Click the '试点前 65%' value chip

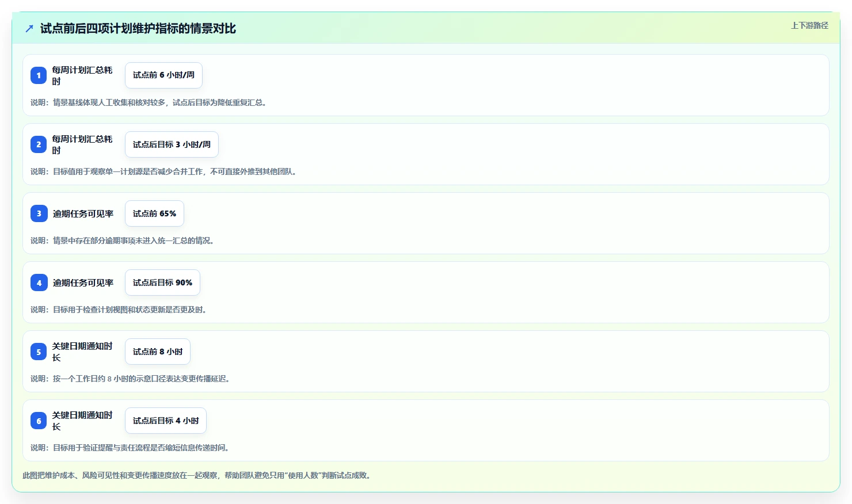(154, 213)
